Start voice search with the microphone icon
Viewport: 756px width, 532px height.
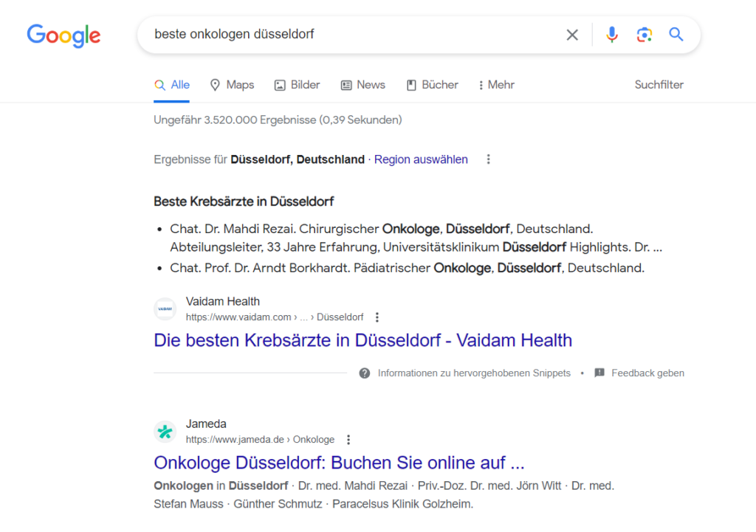(x=612, y=35)
